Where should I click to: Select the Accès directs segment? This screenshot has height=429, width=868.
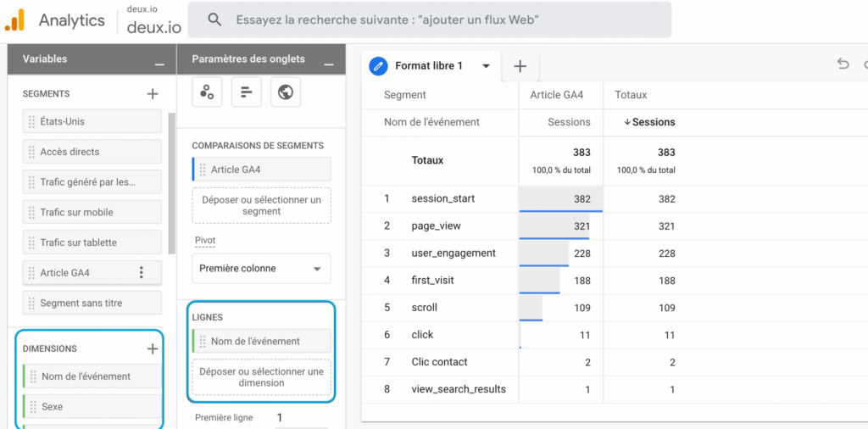pyautogui.click(x=92, y=152)
